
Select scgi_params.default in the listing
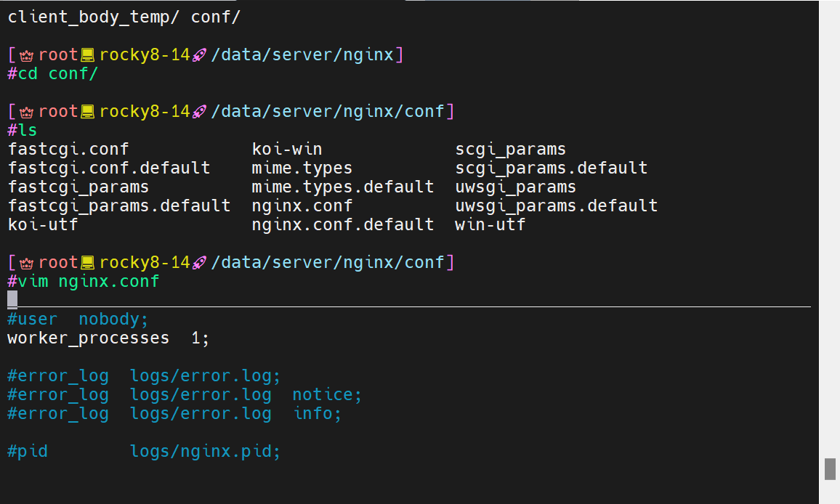click(552, 168)
